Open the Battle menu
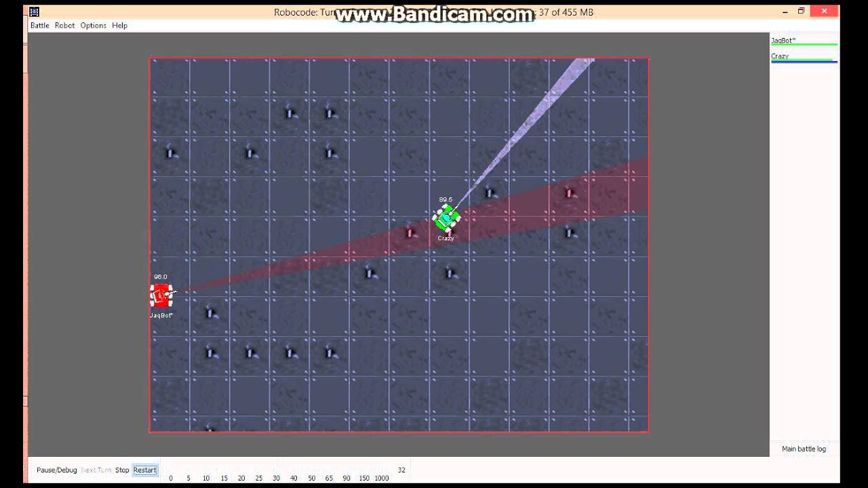Viewport: 868px width, 488px height. [40, 26]
